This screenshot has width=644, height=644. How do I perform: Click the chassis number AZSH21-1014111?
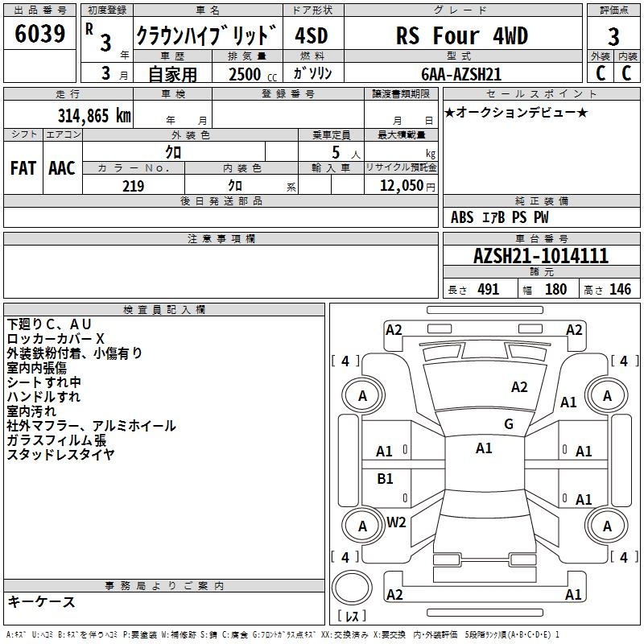pos(541,257)
